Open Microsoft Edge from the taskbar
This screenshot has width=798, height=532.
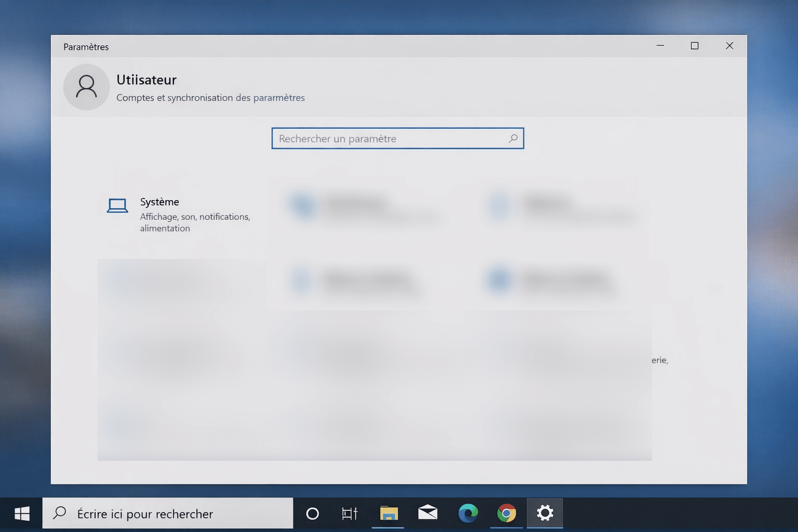(x=468, y=513)
